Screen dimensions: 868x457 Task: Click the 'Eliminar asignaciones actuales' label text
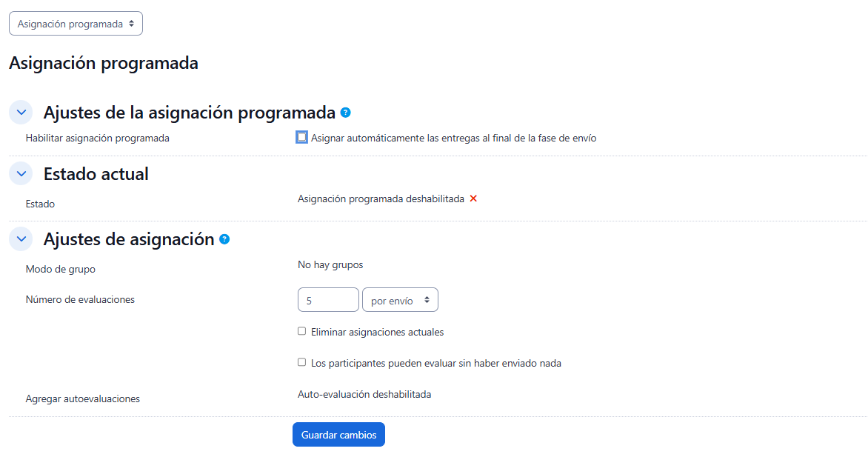coord(378,332)
